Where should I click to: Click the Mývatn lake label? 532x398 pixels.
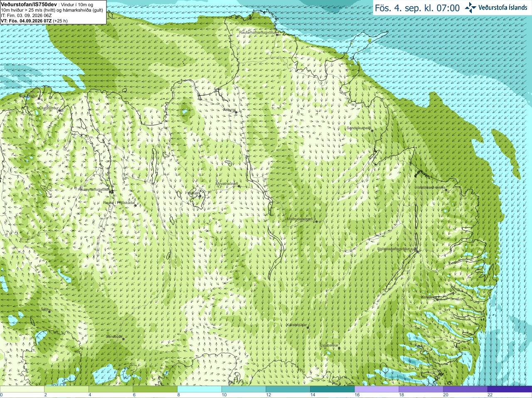pyautogui.click(x=194, y=193)
